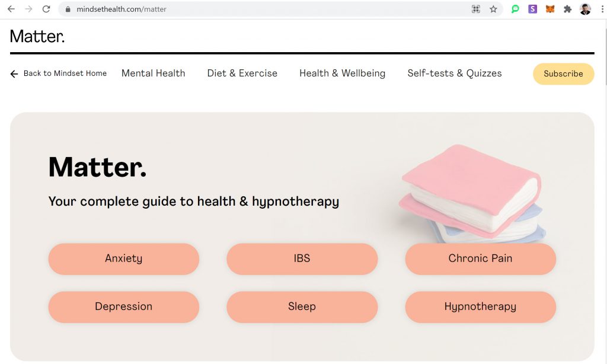Viewport: 607px width, 364px height.
Task: Click the yellow Subscribe button
Action: click(563, 74)
